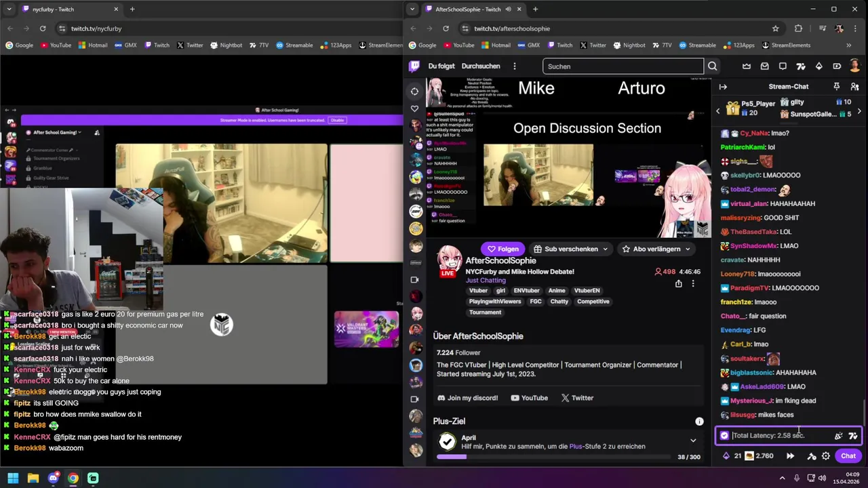Image resolution: width=868 pixels, height=488 pixels.
Task: Open the 7TV icon in Twitch top bar
Action: 801,66
